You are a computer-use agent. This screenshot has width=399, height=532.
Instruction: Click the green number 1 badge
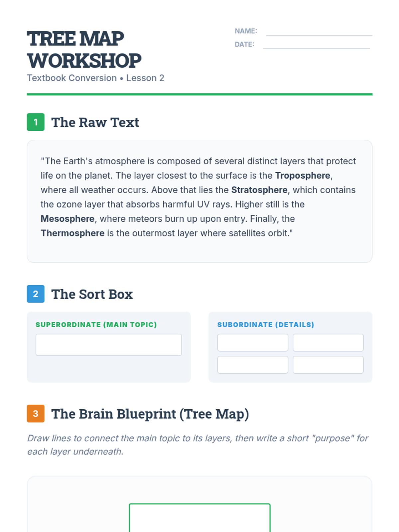coord(36,122)
